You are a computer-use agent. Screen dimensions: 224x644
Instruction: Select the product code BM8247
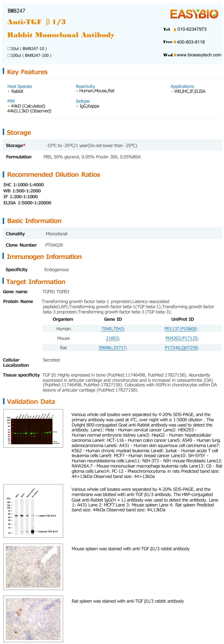click(x=17, y=11)
